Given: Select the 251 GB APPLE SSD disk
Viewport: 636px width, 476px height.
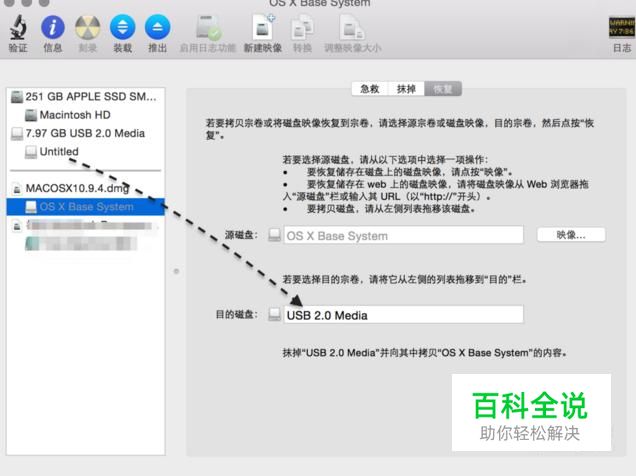Looking at the screenshot, I should 86,96.
